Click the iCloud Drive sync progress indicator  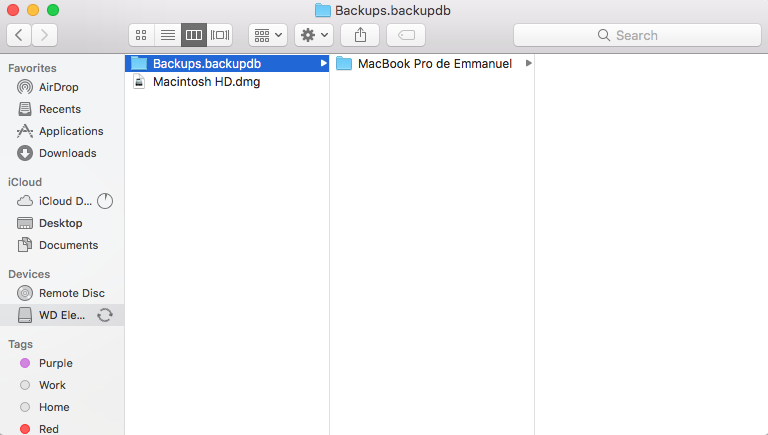[105, 201]
